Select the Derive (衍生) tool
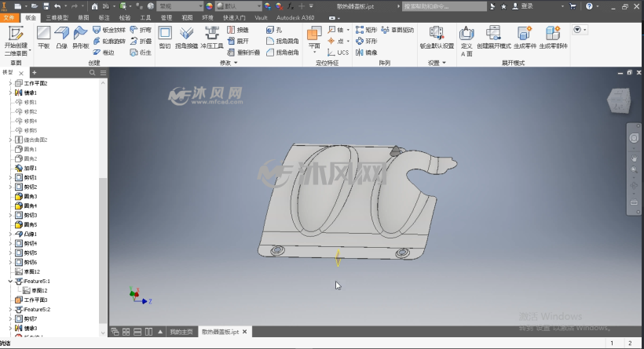Viewport: 644px width, 349px height. pyautogui.click(x=141, y=53)
